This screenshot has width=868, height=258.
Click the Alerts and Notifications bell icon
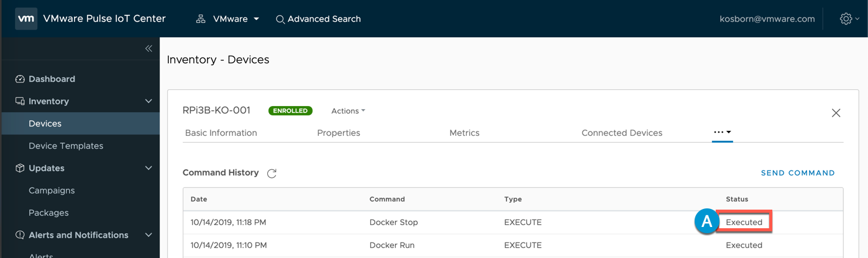[x=20, y=235]
